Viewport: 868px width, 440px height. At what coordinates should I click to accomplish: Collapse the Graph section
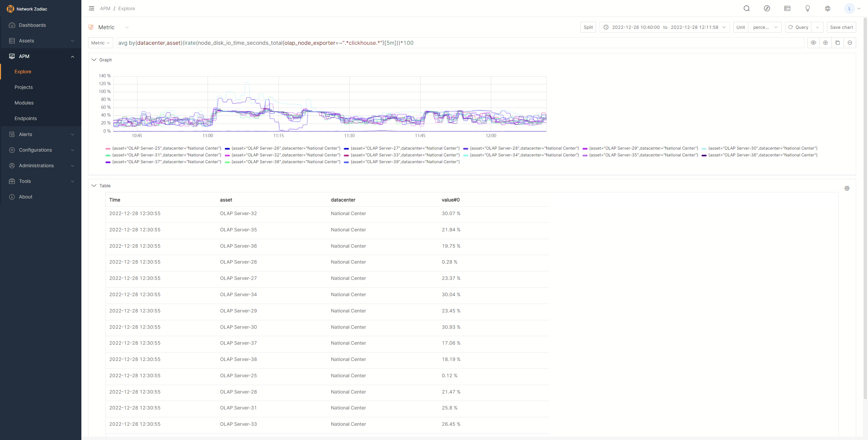(x=94, y=60)
